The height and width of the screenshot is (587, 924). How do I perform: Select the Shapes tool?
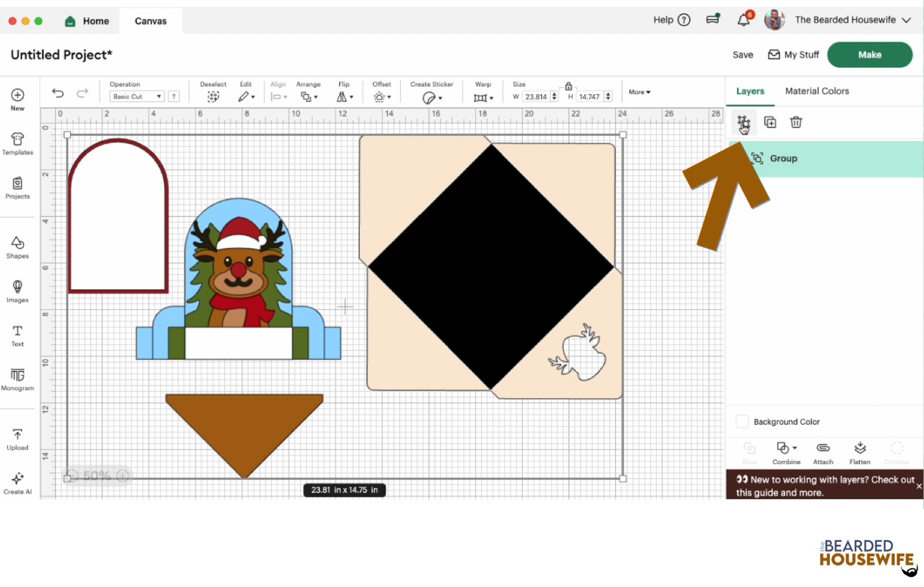[x=17, y=247]
